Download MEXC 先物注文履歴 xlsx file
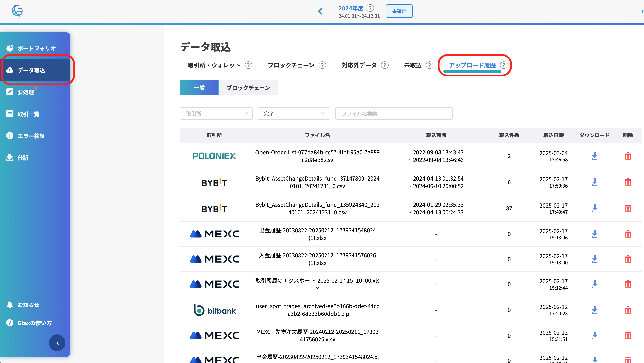The width and height of the screenshot is (644, 363). pyautogui.click(x=595, y=336)
